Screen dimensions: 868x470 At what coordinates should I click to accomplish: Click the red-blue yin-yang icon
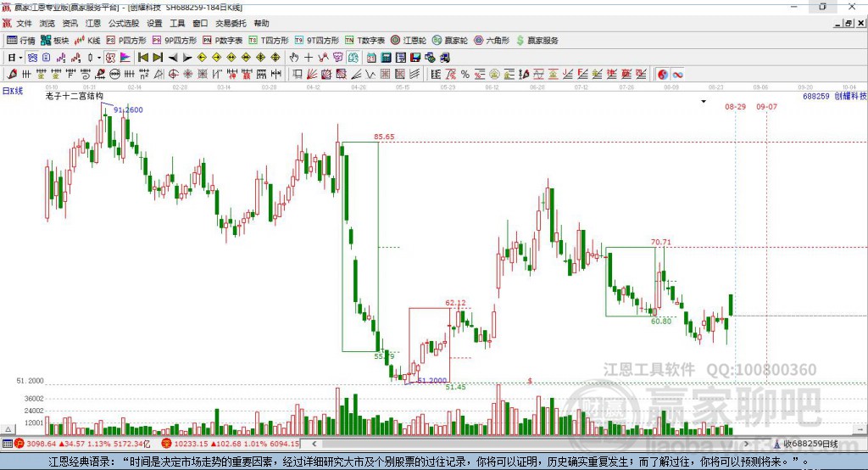[663, 75]
